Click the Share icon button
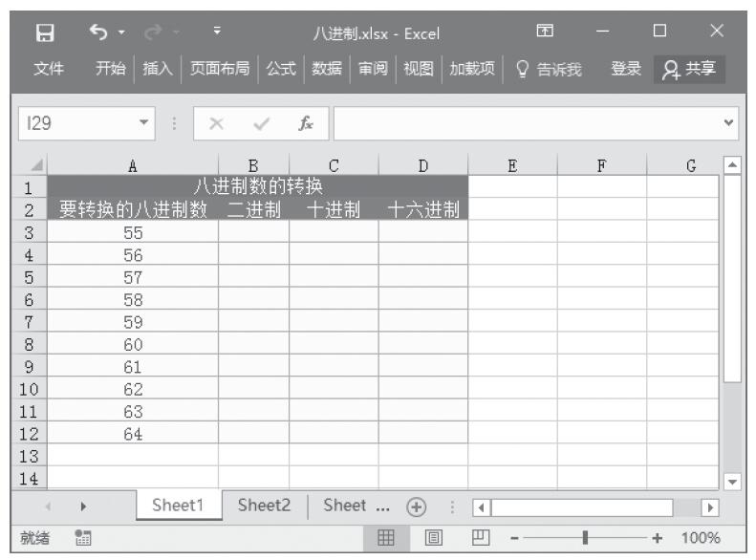Viewport: 756px width, 560px height. (690, 69)
